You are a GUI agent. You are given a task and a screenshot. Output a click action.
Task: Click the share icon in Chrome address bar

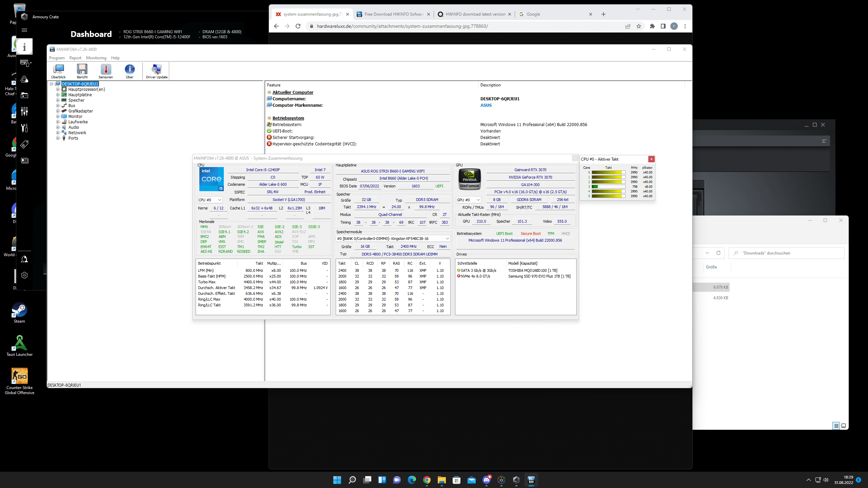point(628,26)
